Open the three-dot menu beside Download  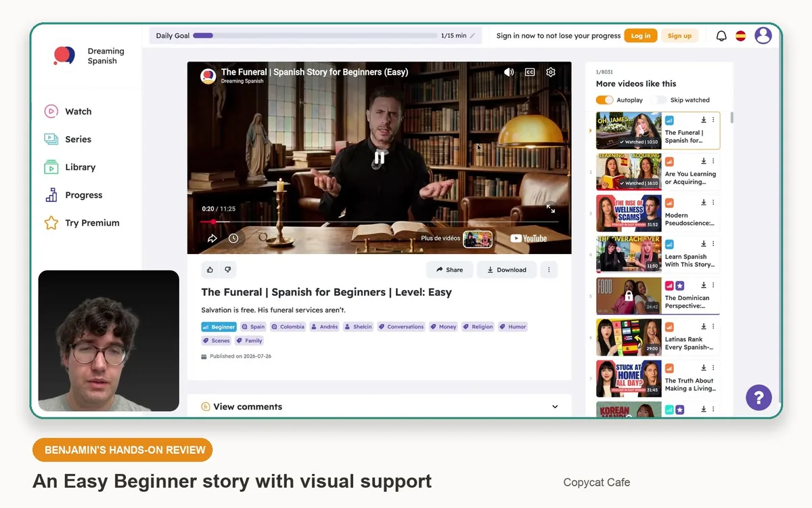pyautogui.click(x=549, y=270)
